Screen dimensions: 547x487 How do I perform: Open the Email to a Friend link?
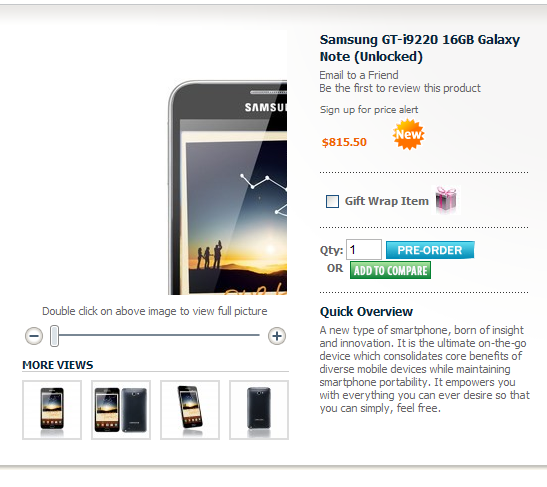coord(359,75)
